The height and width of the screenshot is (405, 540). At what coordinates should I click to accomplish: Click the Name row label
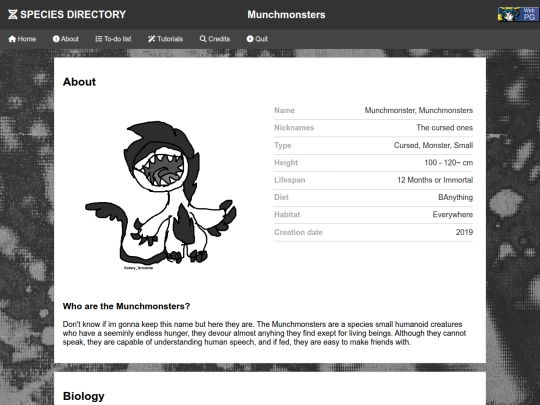coord(284,111)
